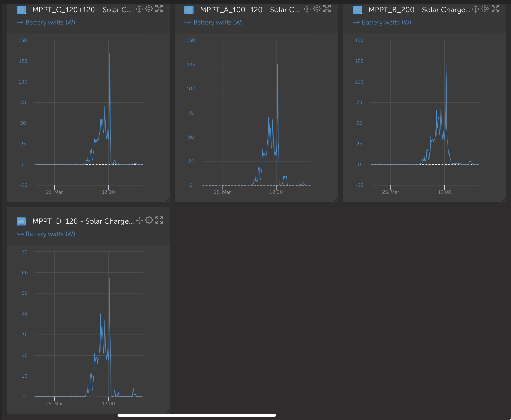Click the MPPT_A_100+120 widget title
511x420 pixels.
250,10
